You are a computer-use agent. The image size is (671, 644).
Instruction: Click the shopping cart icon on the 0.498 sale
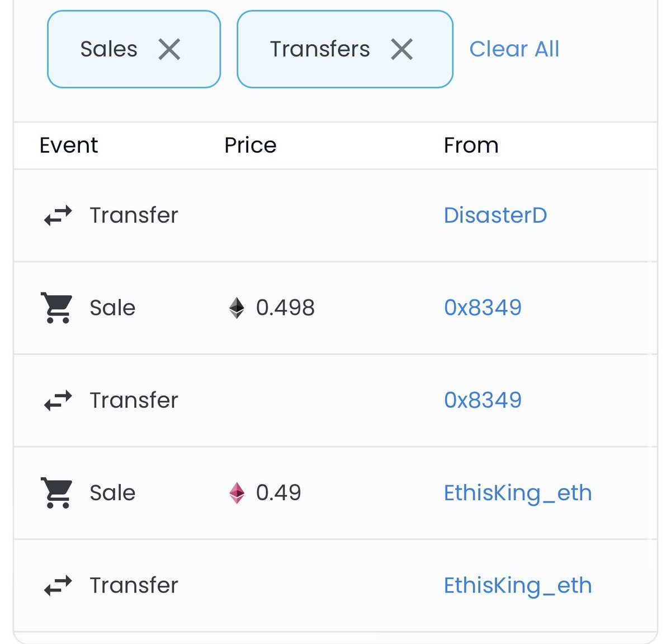coord(56,308)
